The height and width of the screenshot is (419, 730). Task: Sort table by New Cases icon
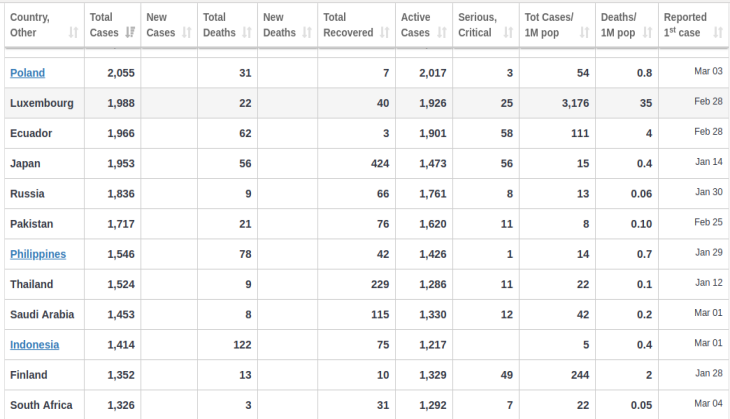(x=187, y=33)
